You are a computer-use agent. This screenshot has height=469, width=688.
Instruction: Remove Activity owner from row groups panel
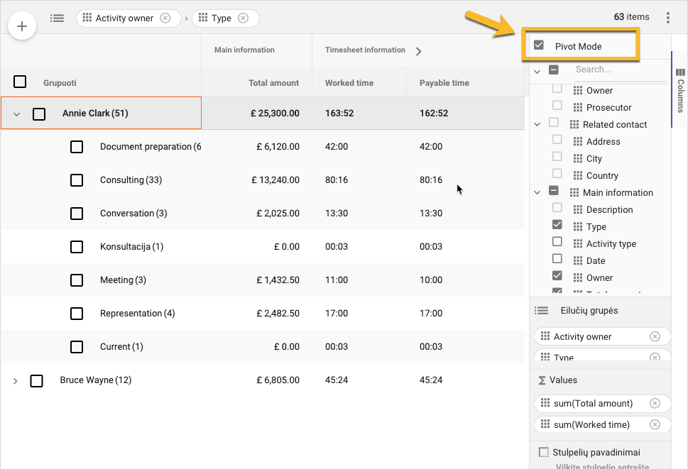655,337
